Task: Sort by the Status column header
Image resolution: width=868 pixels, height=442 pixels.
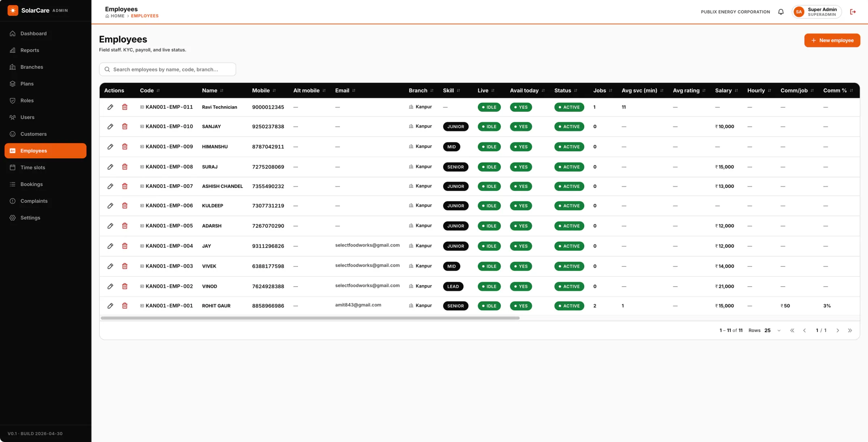Action: (566, 90)
